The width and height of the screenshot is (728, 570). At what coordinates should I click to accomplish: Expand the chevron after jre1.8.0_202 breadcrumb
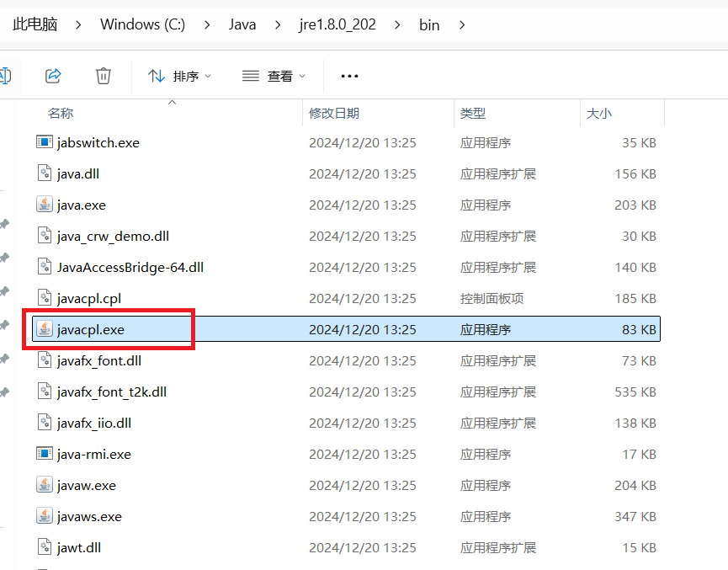point(397,24)
